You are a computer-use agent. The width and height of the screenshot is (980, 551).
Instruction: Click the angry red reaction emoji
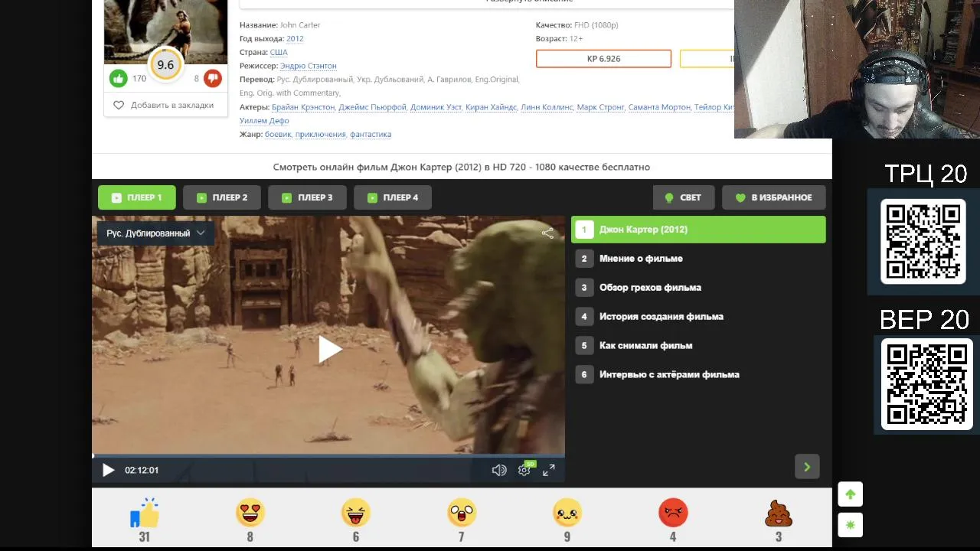pyautogui.click(x=673, y=513)
